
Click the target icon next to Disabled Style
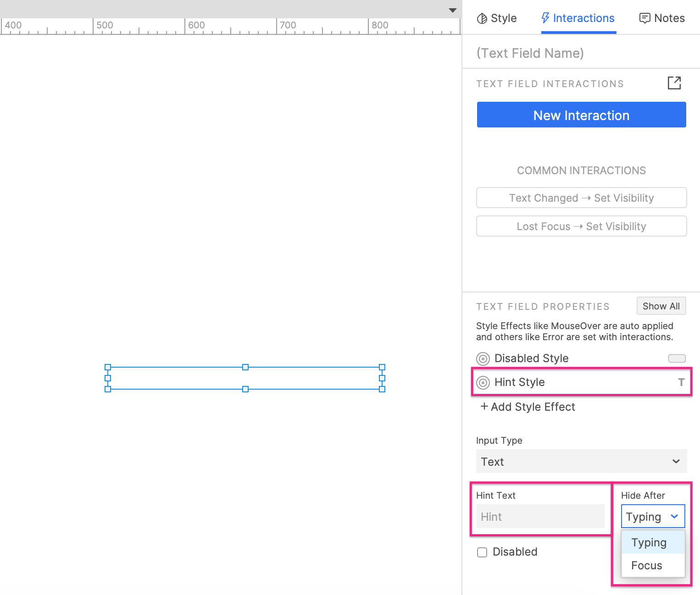point(482,358)
